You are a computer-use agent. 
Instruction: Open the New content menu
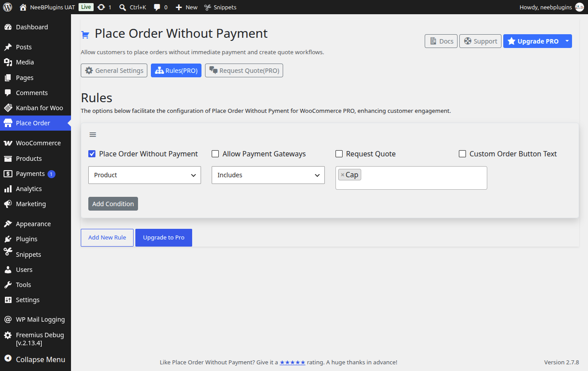186,7
